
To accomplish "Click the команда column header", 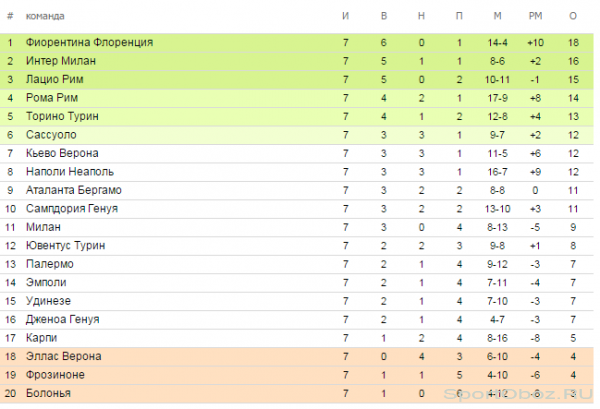I will (x=45, y=16).
